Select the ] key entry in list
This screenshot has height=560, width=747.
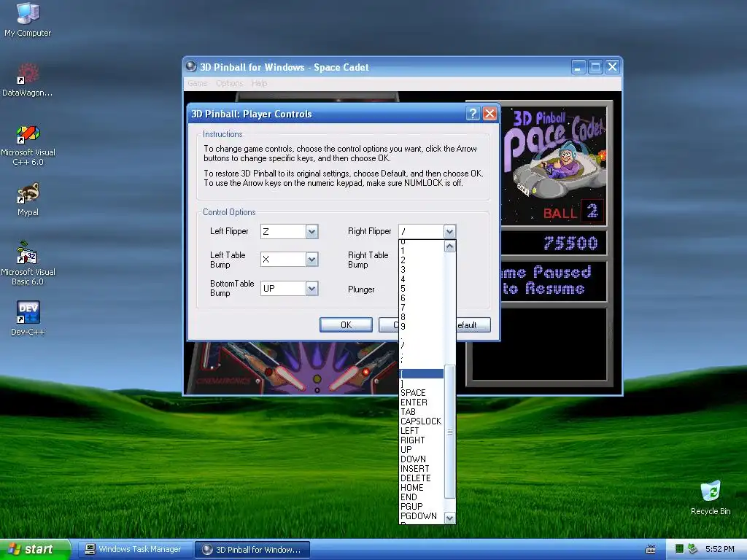click(421, 384)
